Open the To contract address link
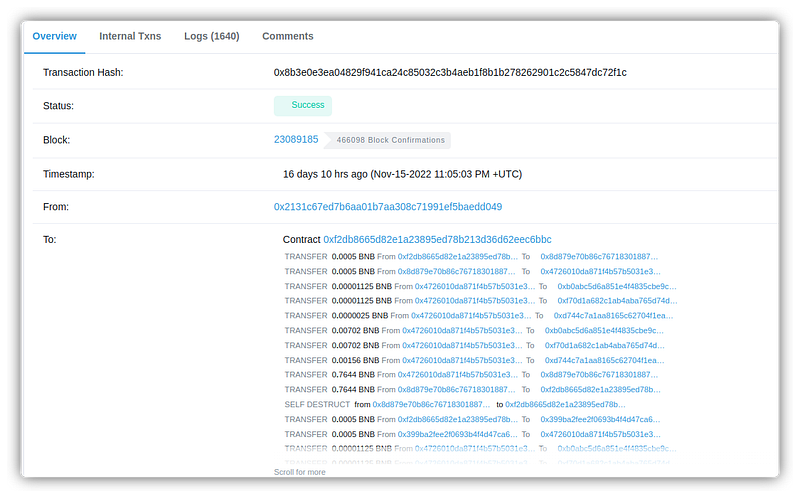The width and height of the screenshot is (800, 498). (437, 240)
